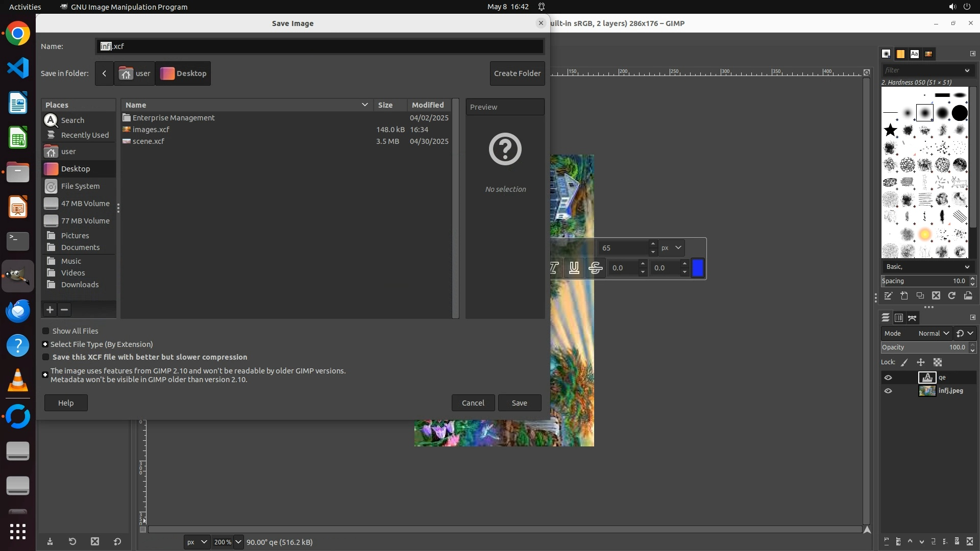Click the underline text style icon
The height and width of the screenshot is (551, 980).
(574, 268)
